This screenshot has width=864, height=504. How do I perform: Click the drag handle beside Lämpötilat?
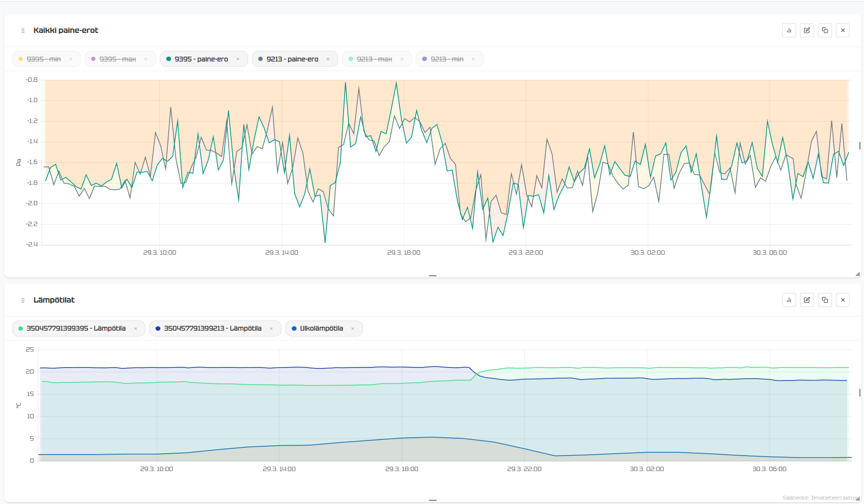[x=23, y=300]
